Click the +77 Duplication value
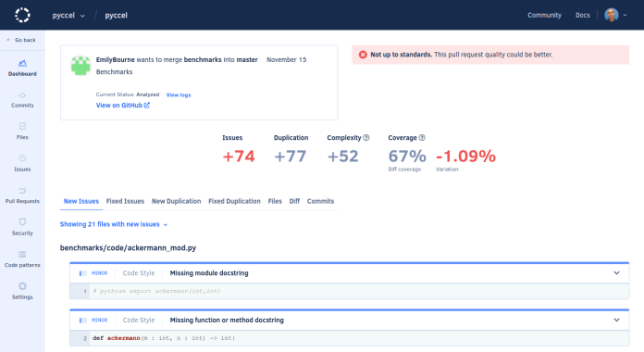This screenshot has height=352, width=644. point(290,157)
